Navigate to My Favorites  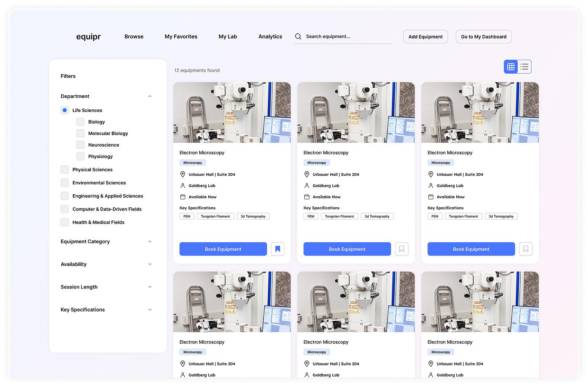(x=181, y=36)
